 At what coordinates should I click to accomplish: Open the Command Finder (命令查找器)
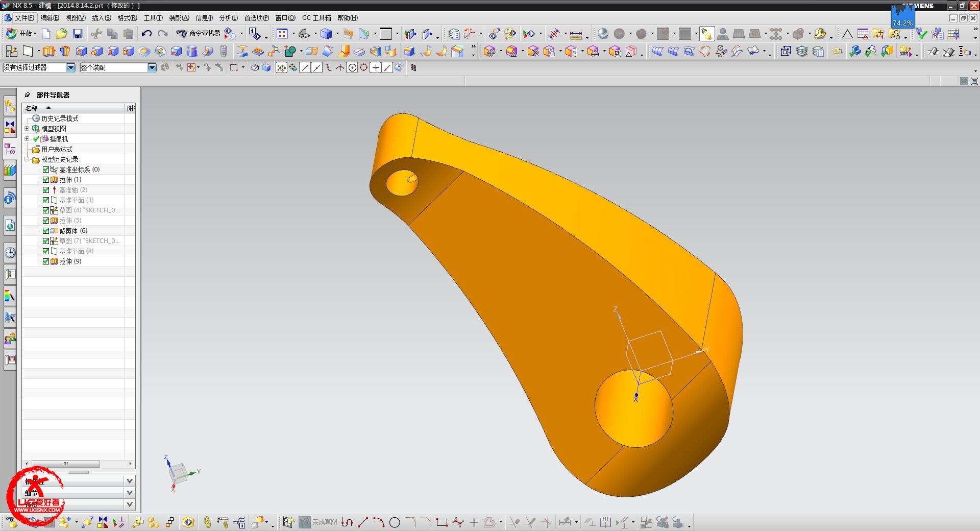tap(198, 34)
